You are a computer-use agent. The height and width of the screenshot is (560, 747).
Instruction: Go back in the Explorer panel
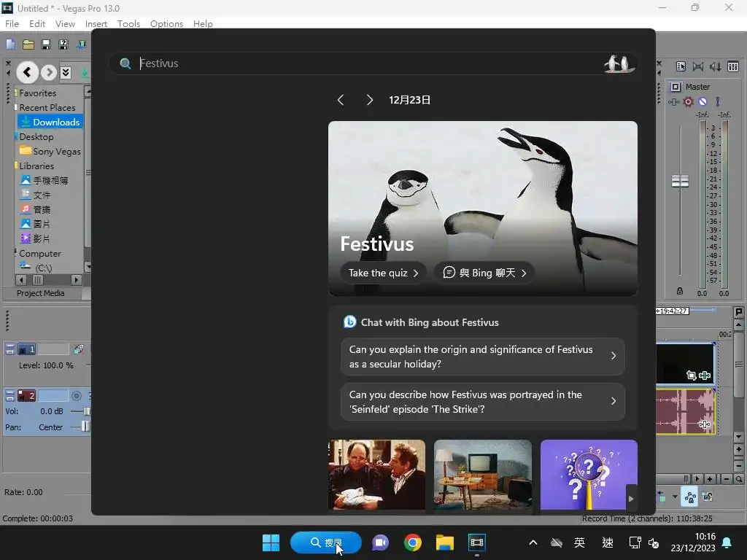click(27, 72)
